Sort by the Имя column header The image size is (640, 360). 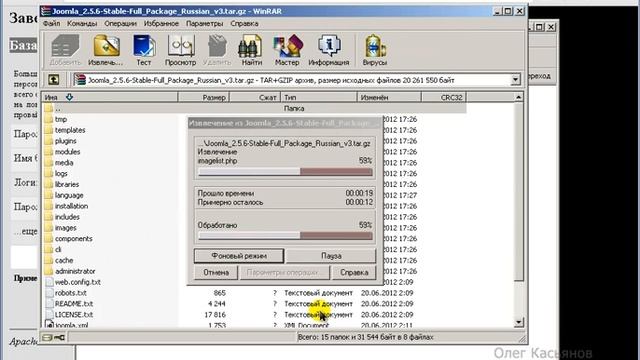(109, 97)
